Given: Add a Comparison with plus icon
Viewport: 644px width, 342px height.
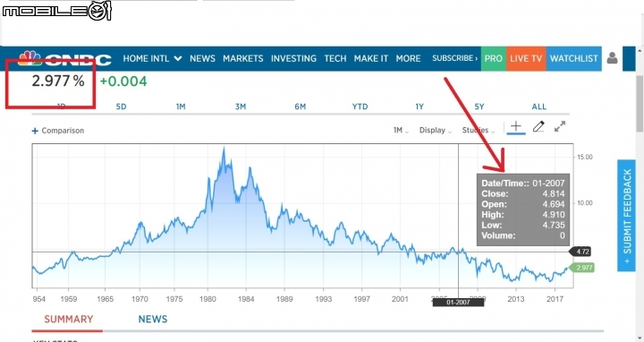Looking at the screenshot, I should [x=58, y=131].
